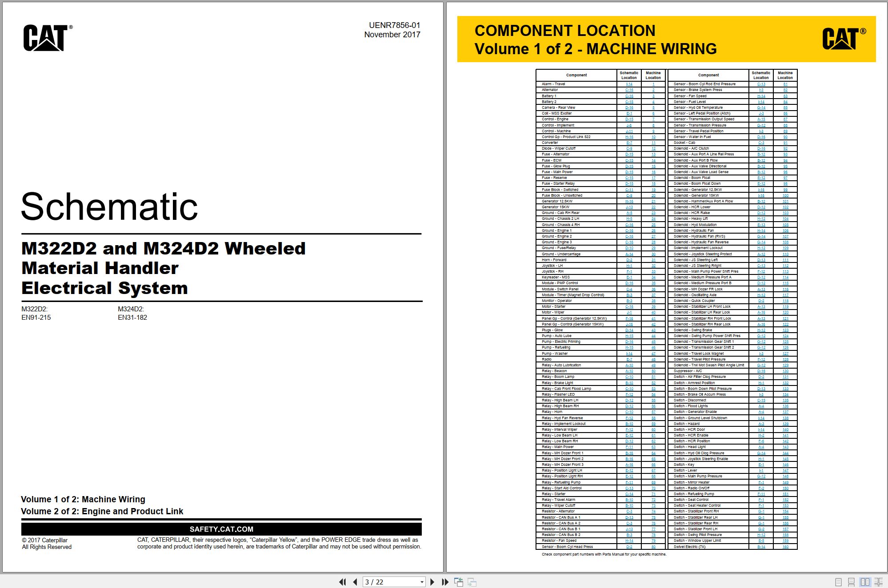Open machine location 48 for Radio

(x=653, y=359)
